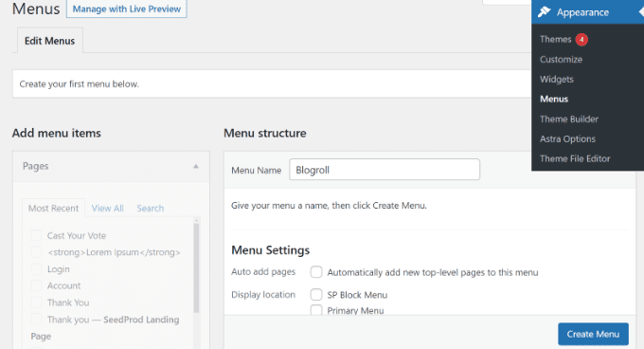
Task: Collapse the Pages panel using its arrow
Action: pos(196,166)
